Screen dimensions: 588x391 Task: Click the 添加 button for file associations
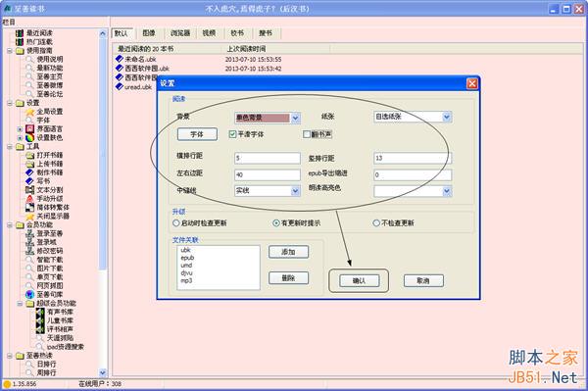288,252
